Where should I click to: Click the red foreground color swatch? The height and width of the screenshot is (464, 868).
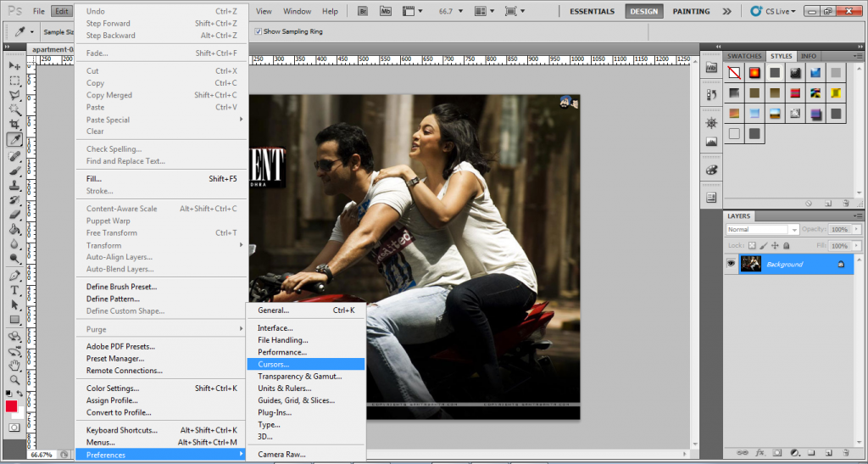[x=12, y=405]
